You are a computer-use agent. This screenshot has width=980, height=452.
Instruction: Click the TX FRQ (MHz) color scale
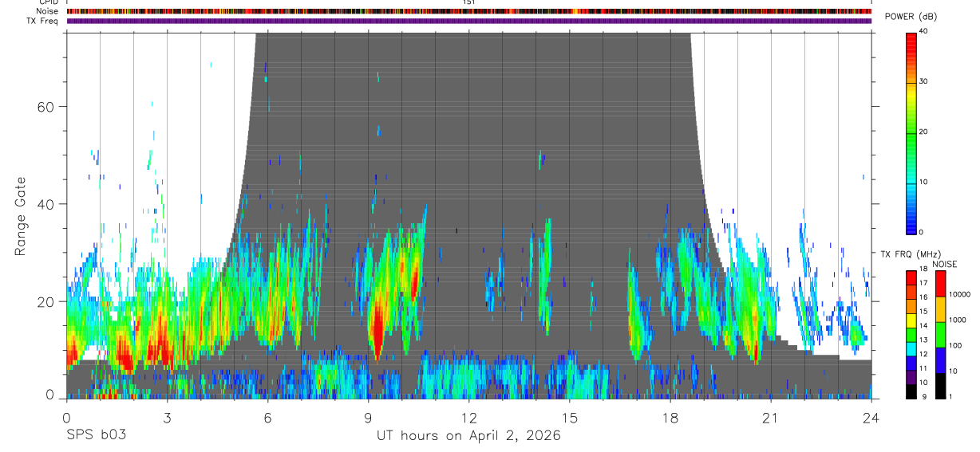pos(911,334)
